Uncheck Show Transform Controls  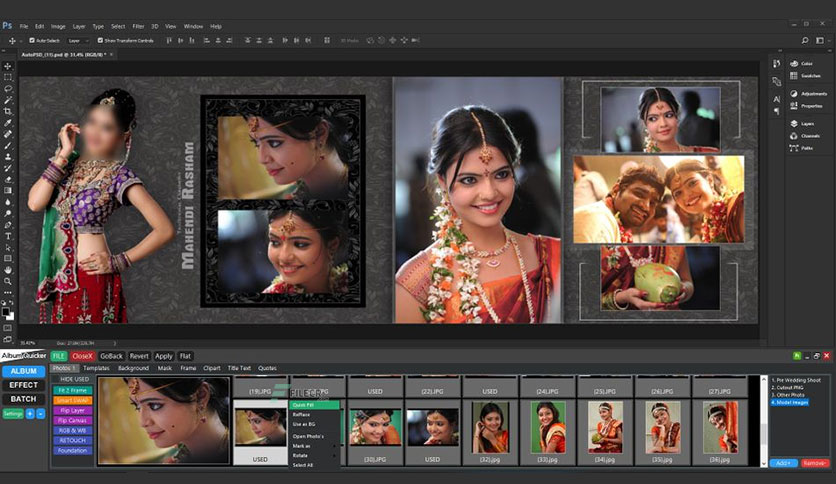pos(100,41)
